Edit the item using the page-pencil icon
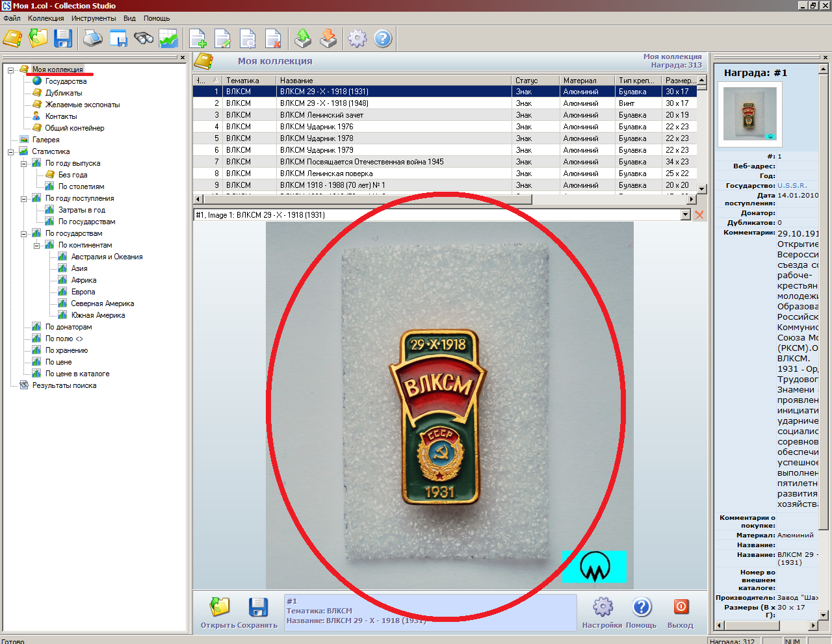Image resolution: width=832 pixels, height=644 pixels. pyautogui.click(x=223, y=38)
